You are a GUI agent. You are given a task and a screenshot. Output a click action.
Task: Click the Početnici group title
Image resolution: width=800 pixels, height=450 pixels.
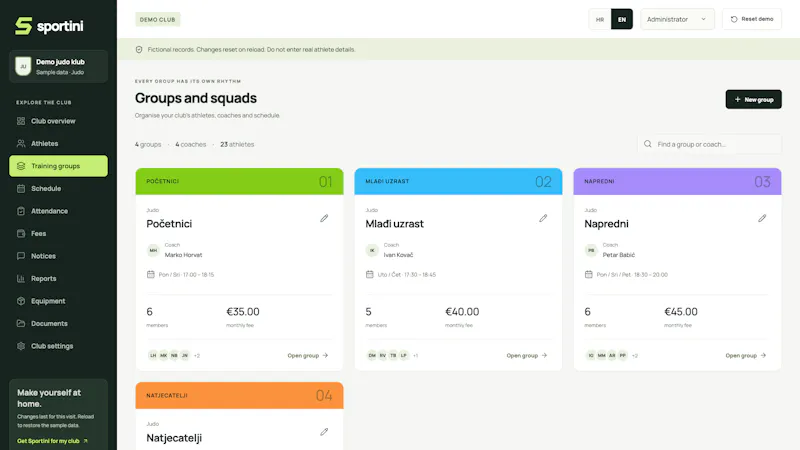point(169,223)
